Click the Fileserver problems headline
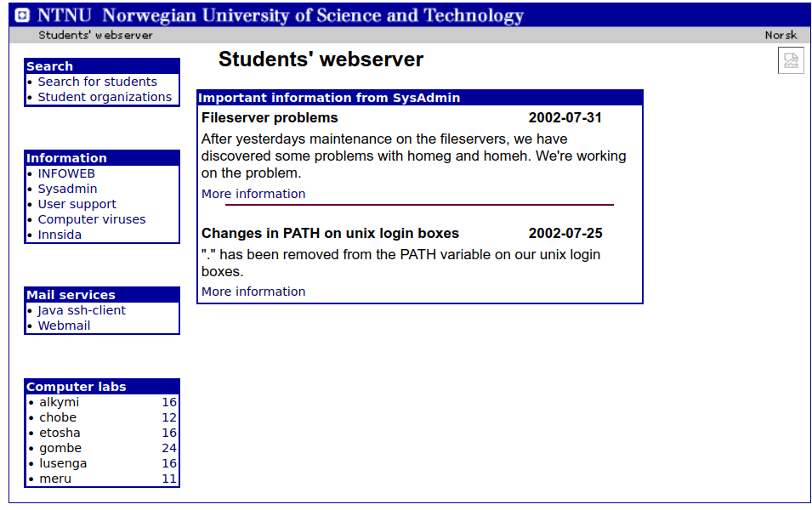 270,117
